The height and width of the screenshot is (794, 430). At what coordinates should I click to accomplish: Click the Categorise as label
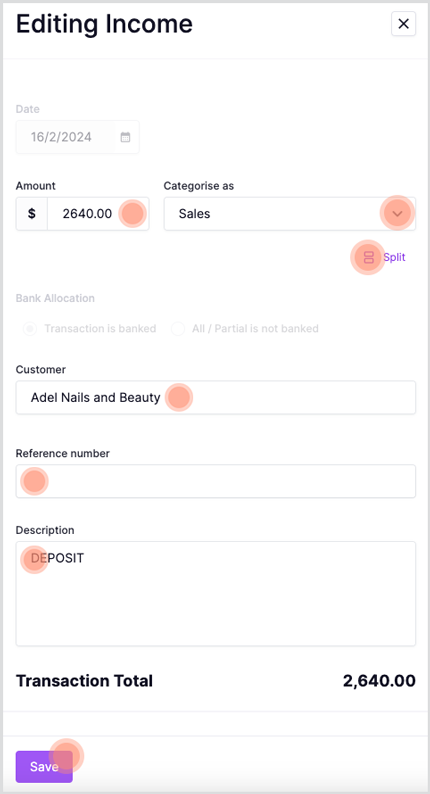coord(199,186)
